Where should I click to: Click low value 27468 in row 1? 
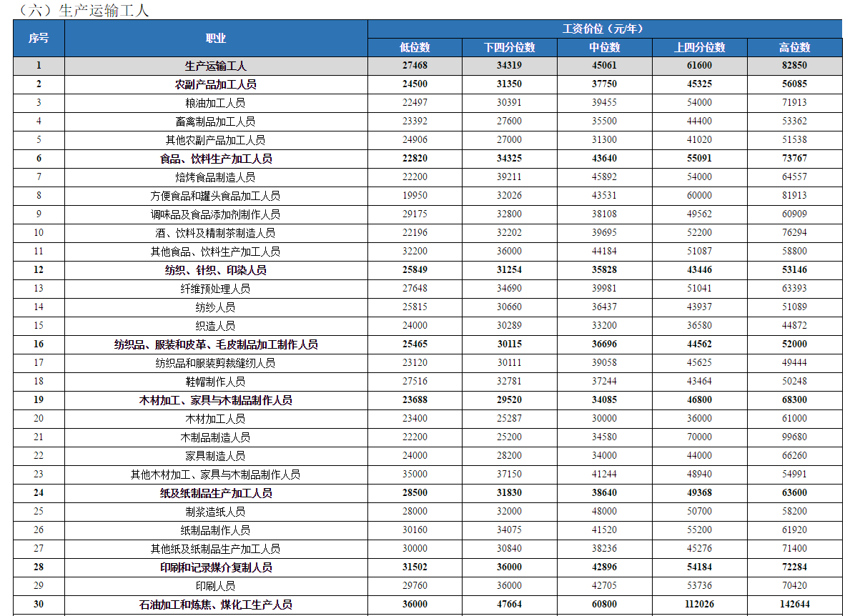click(415, 66)
